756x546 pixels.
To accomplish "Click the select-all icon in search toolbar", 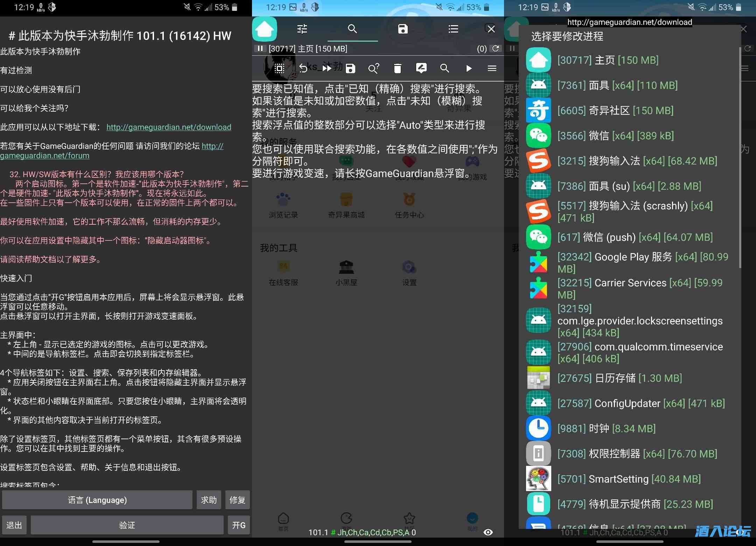I will click(279, 68).
